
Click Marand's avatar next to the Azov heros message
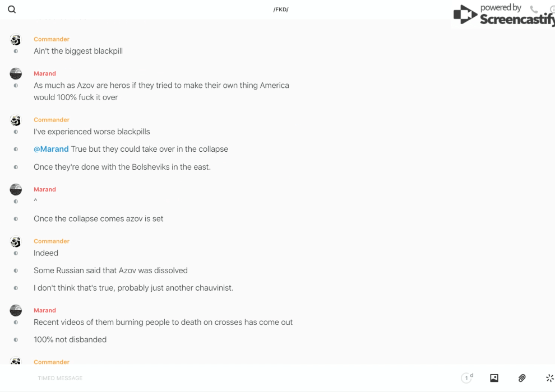[16, 74]
